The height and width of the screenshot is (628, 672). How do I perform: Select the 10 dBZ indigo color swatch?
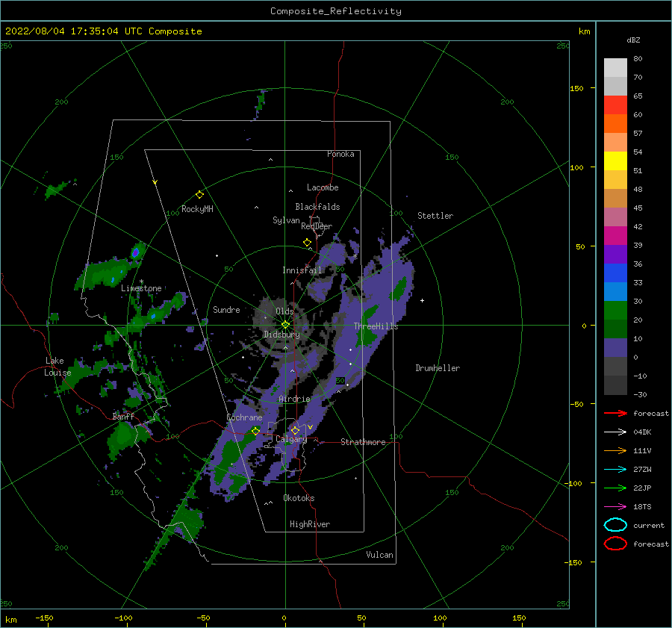615,348
